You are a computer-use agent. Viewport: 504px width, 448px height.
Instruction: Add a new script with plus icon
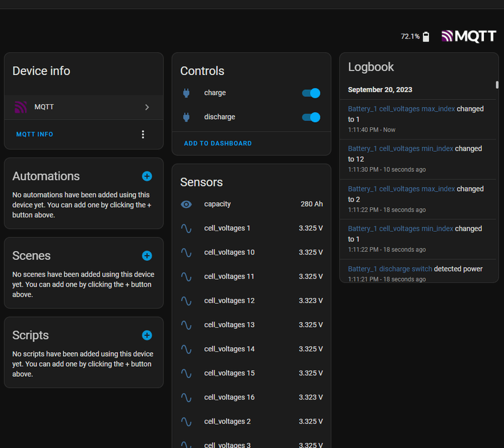click(x=147, y=335)
